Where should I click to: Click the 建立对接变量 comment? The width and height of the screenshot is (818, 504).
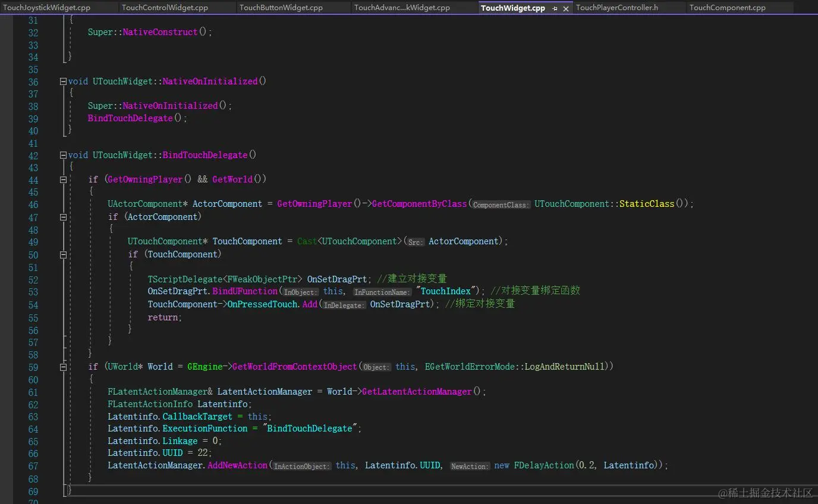pos(411,279)
